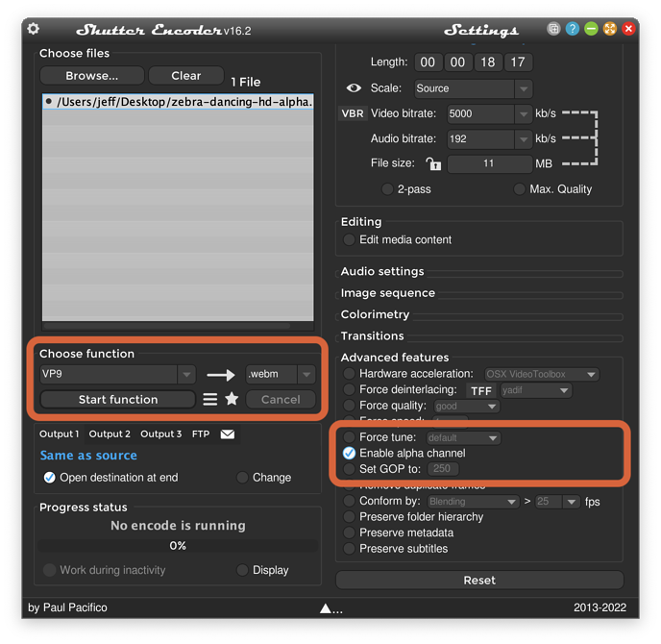Click the gray window-grid icon in title bar
The image size is (661, 644).
553,29
